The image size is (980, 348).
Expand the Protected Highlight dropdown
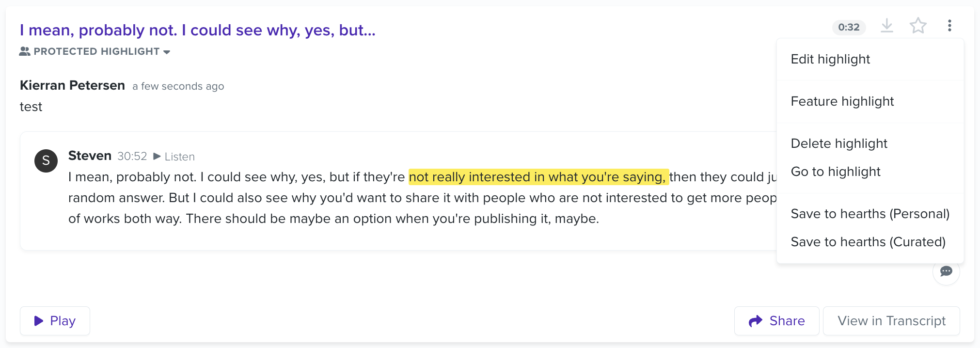click(167, 52)
